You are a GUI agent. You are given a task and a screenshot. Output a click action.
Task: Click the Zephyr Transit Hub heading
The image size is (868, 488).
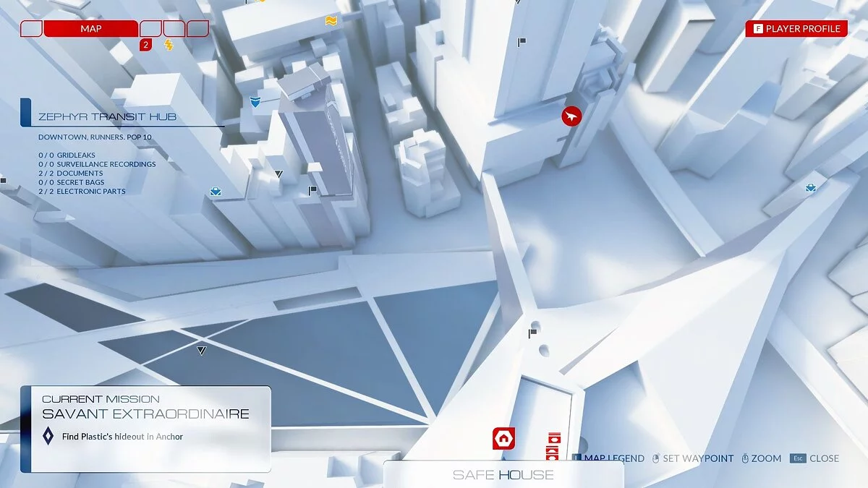pos(108,116)
